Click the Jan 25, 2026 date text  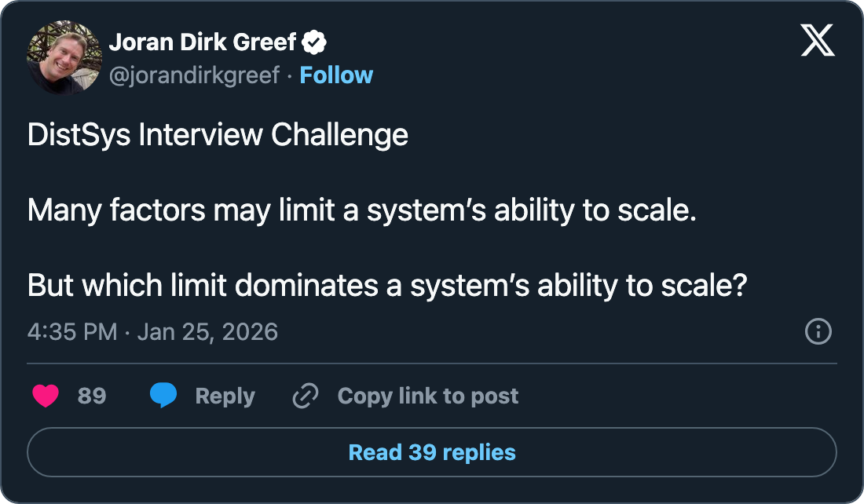207,331
